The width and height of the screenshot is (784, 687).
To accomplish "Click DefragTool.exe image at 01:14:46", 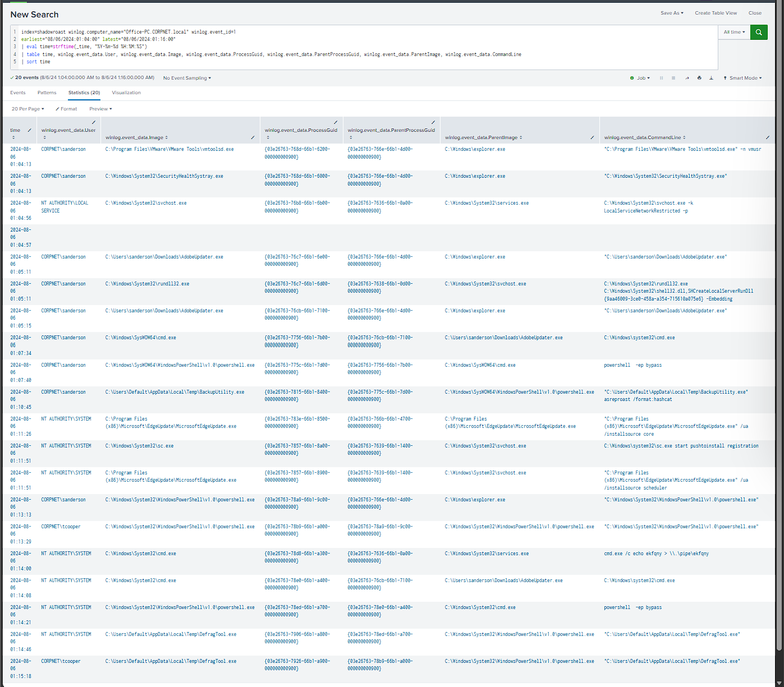I will tap(171, 634).
